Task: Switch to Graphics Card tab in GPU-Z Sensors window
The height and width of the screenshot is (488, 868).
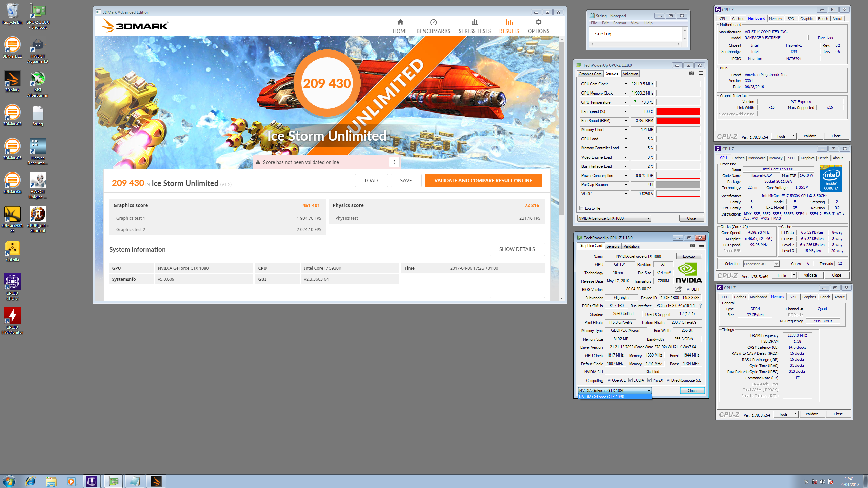Action: [590, 74]
